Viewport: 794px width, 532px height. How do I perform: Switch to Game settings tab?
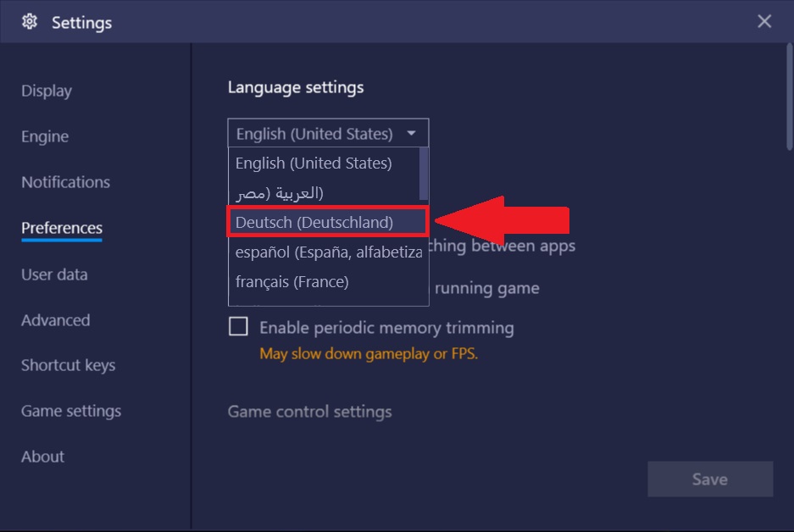pos(71,411)
